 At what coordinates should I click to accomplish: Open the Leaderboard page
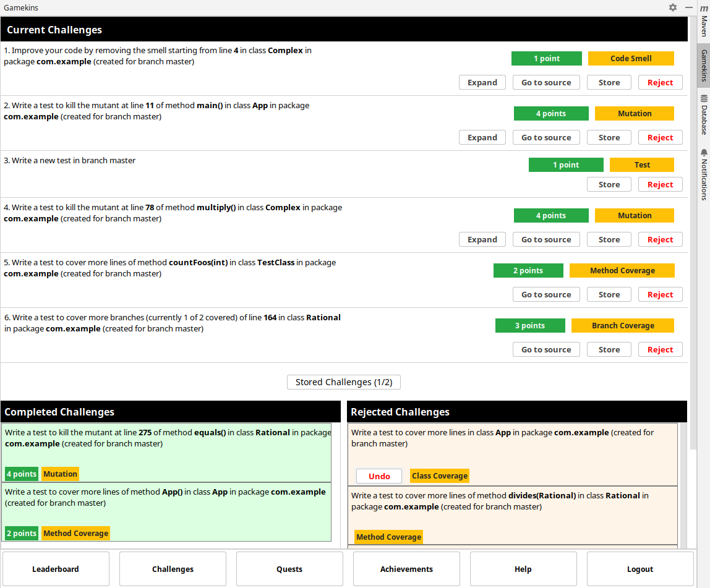click(x=56, y=569)
